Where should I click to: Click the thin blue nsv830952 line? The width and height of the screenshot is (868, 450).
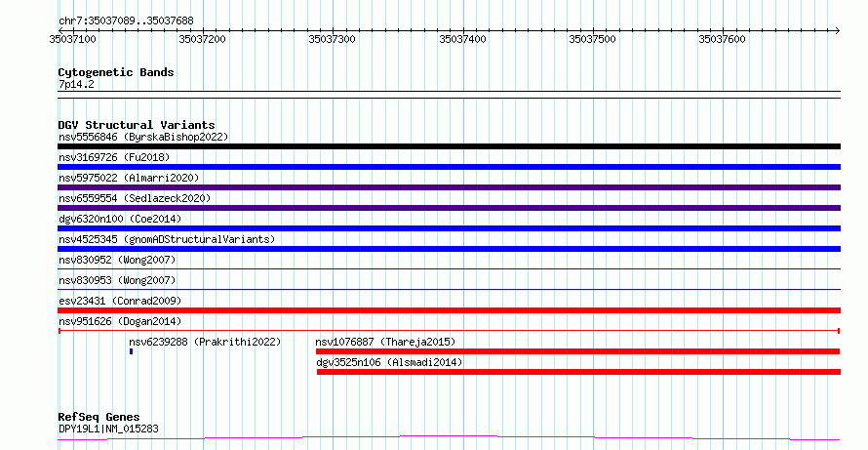pos(449,269)
